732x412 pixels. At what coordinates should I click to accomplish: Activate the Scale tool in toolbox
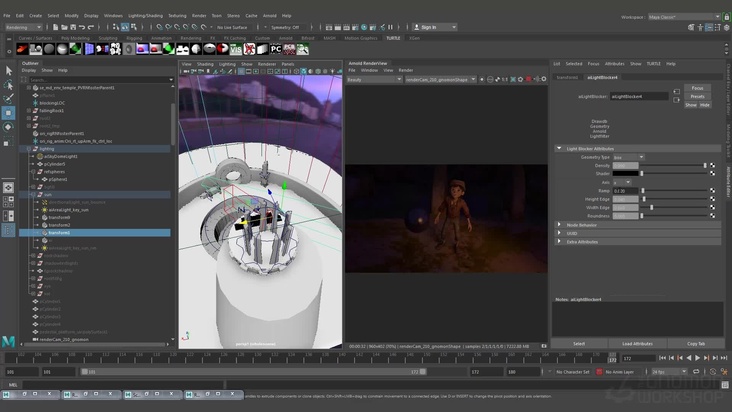pyautogui.click(x=8, y=142)
